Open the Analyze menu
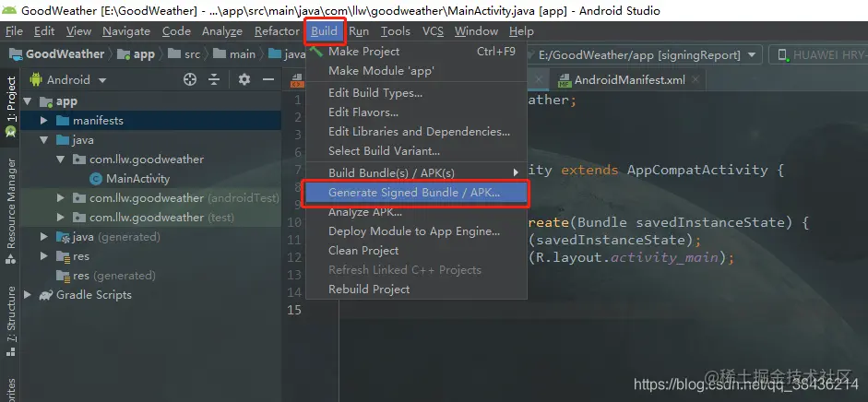This screenshot has height=402, width=868. point(222,31)
